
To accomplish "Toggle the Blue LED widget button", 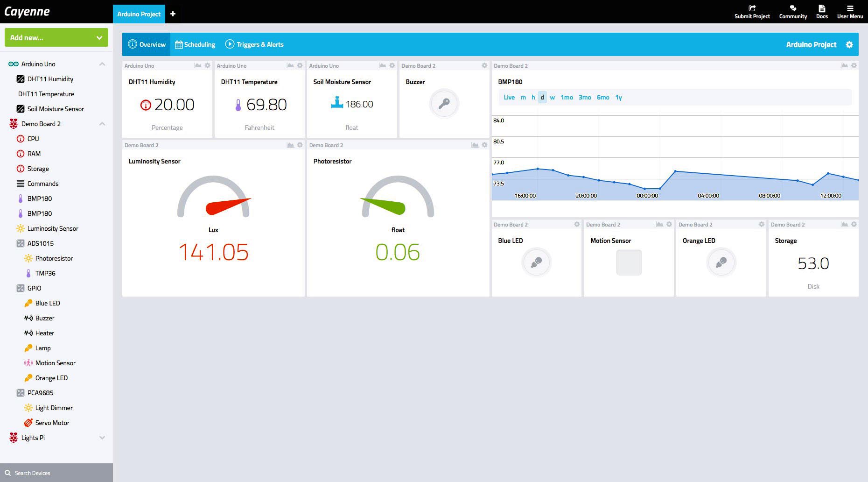I will [536, 262].
